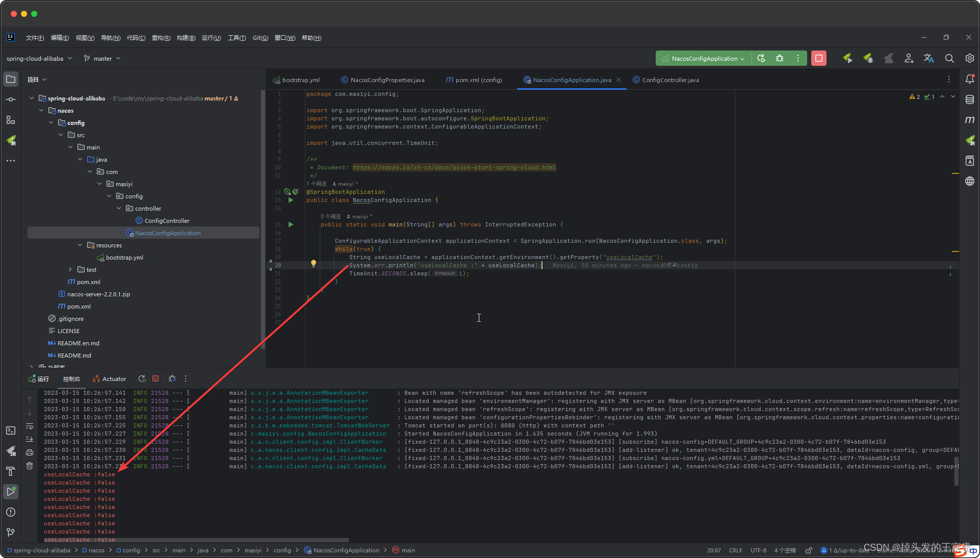980x558 pixels.
Task: Click Rerun icon in the Run panel
Action: [x=142, y=378]
